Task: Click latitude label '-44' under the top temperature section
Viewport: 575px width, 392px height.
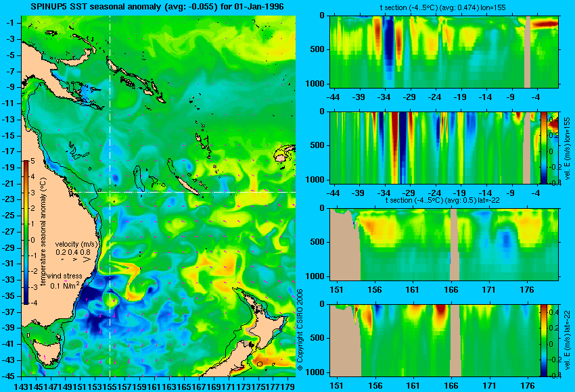Action: [333, 97]
